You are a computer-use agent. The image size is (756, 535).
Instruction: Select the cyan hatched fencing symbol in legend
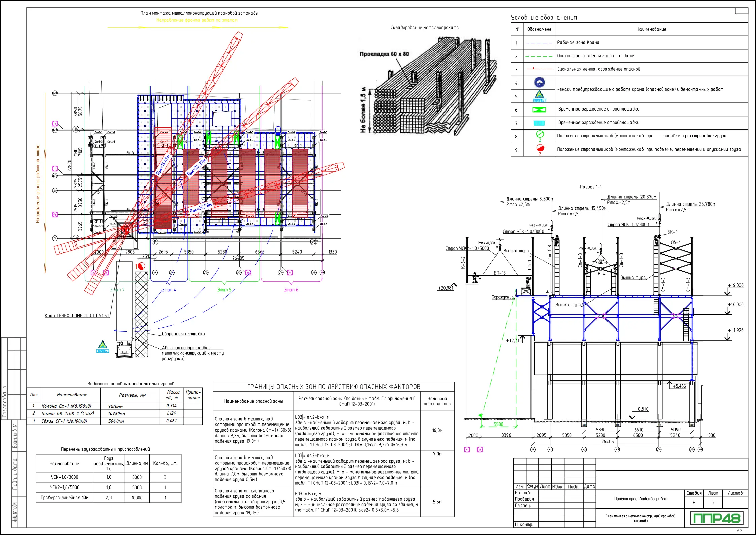tap(539, 123)
